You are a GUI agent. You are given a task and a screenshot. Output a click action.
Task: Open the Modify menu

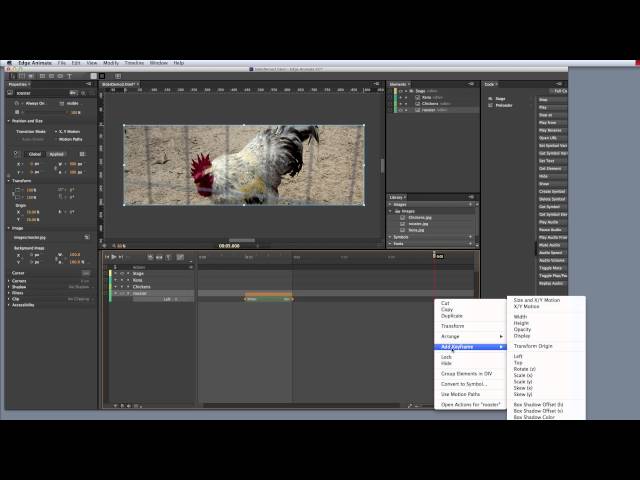(111, 63)
